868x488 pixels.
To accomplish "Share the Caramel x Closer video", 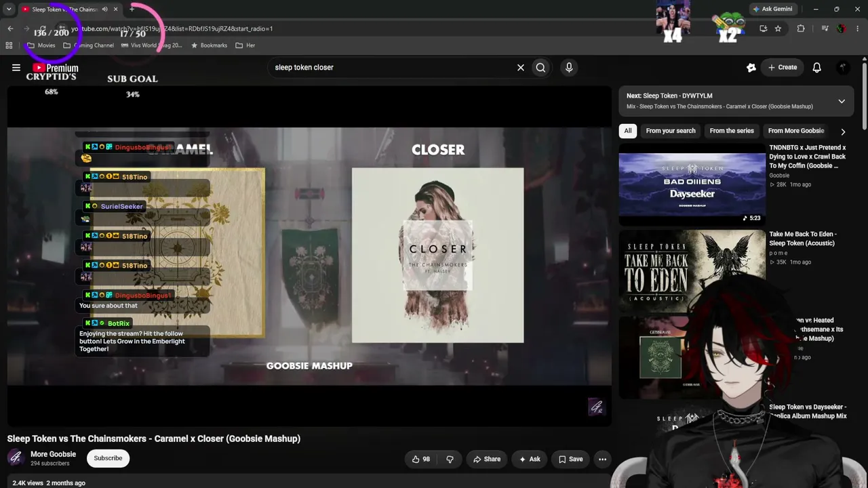I will 487,459.
